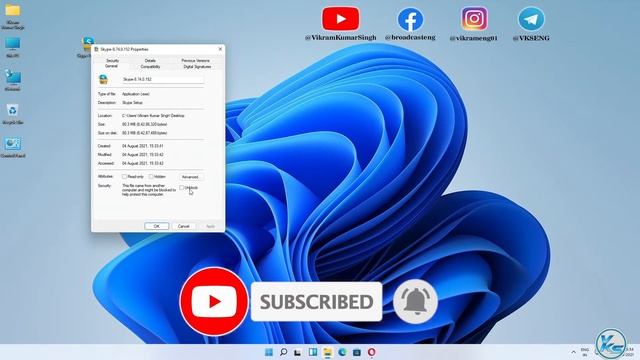
Task: Switch to the Security tab
Action: pos(112,60)
